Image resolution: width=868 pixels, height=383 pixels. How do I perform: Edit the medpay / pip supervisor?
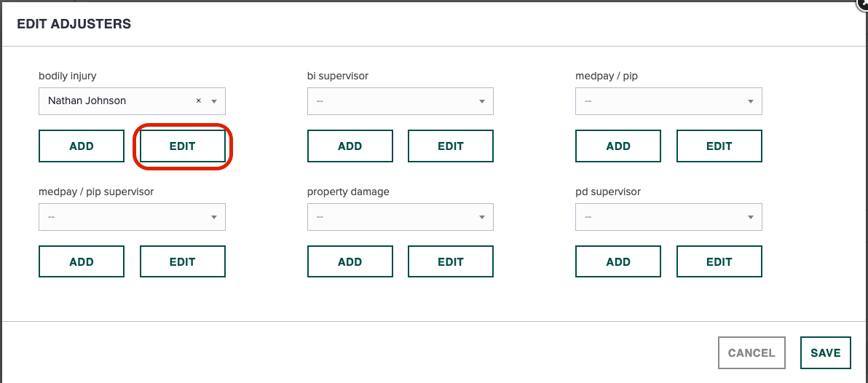click(x=183, y=261)
